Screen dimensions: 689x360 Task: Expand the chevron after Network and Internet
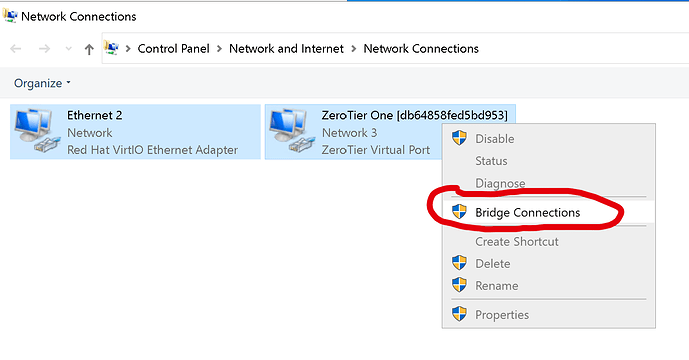(x=354, y=49)
